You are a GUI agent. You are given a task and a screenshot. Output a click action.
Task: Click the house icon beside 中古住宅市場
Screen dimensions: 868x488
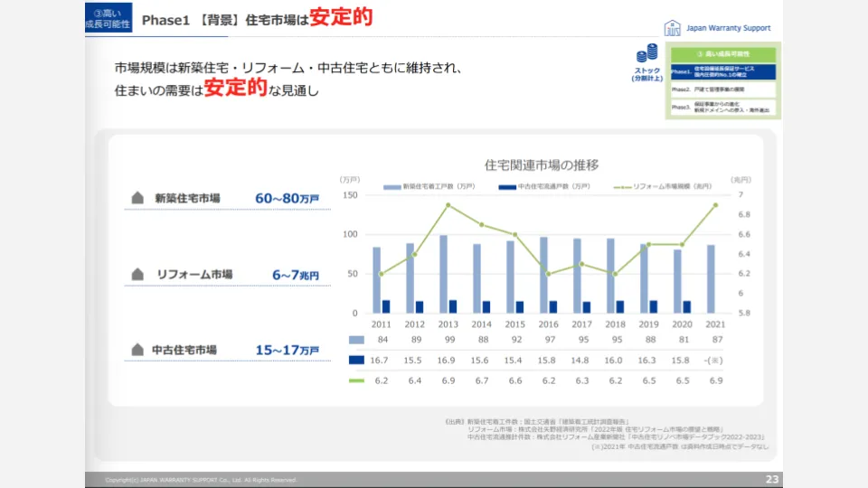pos(137,349)
